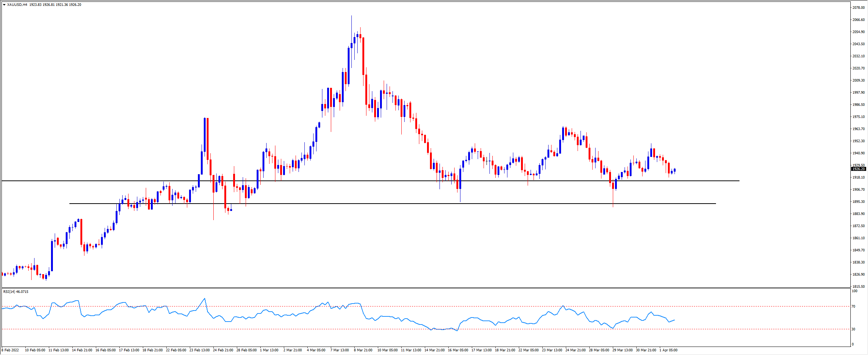The image size is (868, 355).
Task: Click the XAUUSD,H4 chart title text
Action: (x=17, y=5)
